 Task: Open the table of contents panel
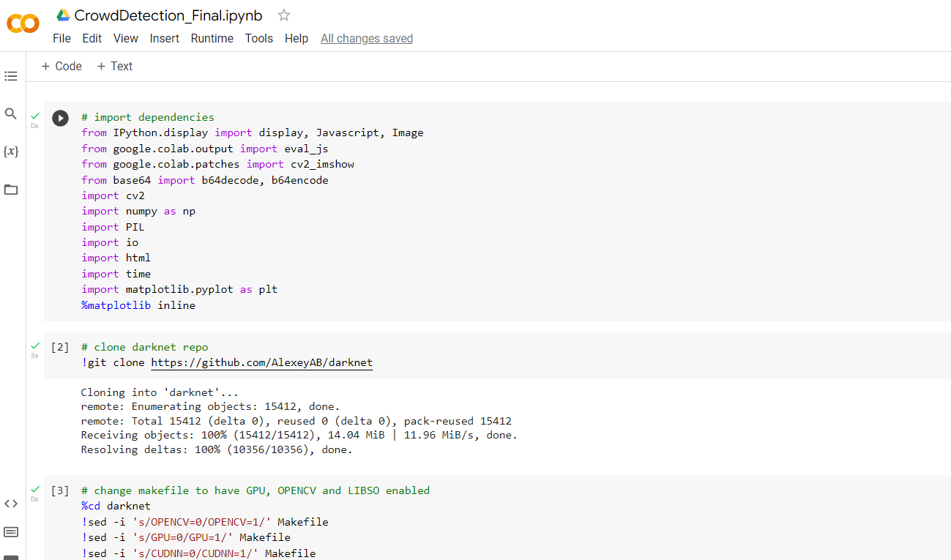(11, 75)
